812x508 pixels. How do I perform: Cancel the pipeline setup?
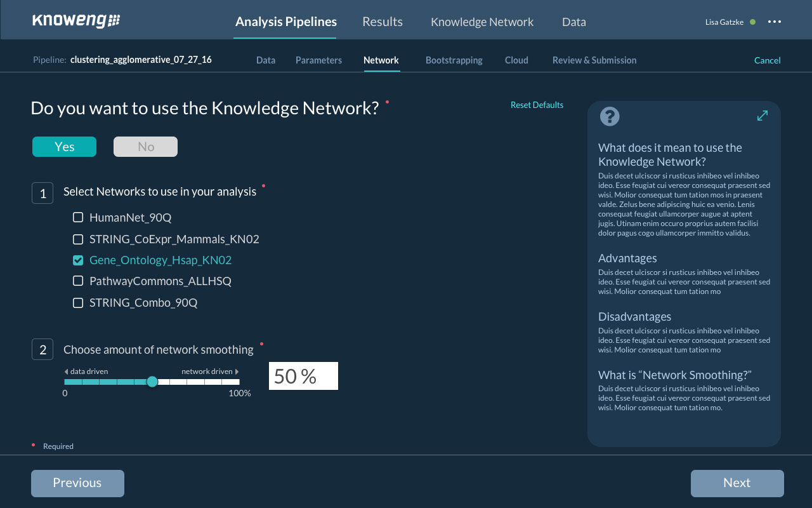767,60
